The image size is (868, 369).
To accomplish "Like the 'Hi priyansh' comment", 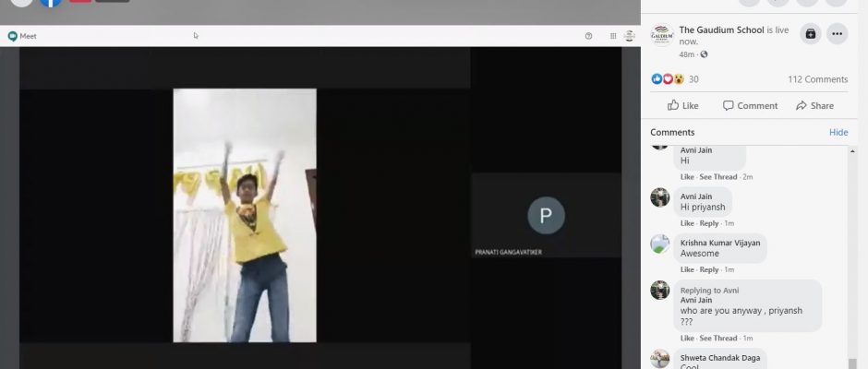I will [687, 223].
